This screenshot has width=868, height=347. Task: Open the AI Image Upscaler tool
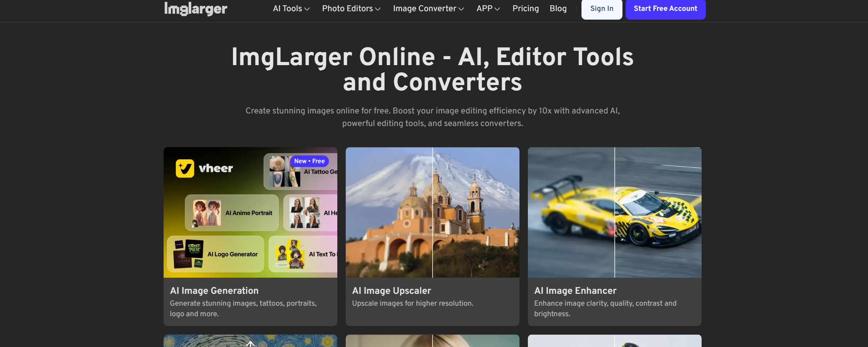(391, 291)
